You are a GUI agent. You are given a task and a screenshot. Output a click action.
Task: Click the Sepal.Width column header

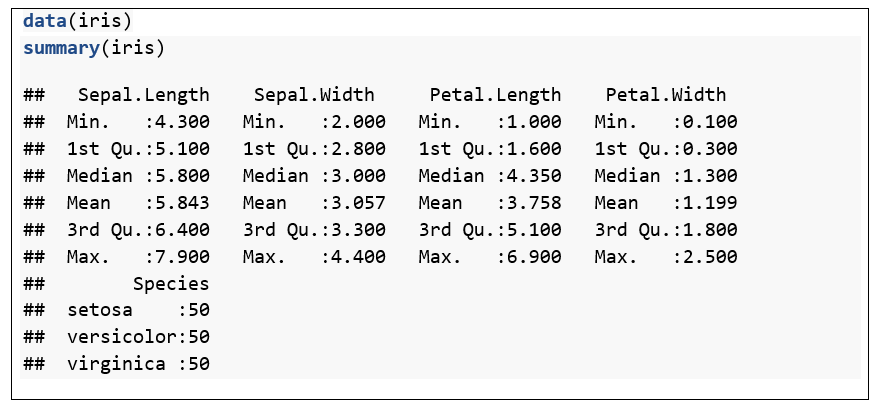pos(314,95)
